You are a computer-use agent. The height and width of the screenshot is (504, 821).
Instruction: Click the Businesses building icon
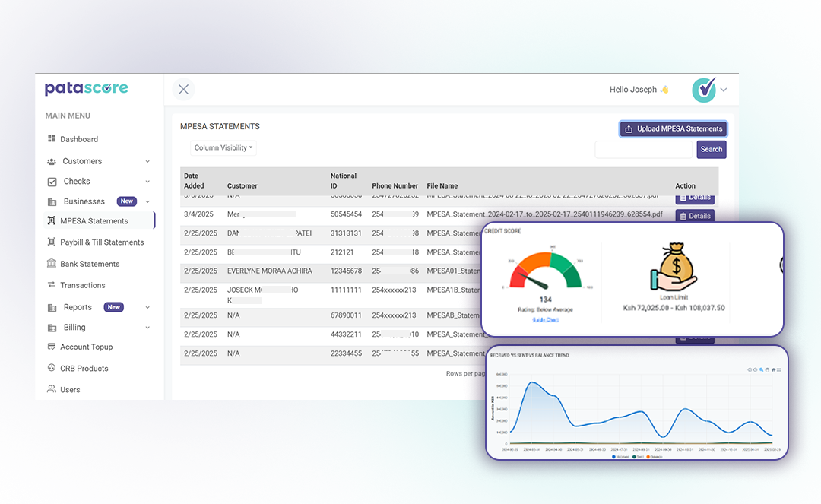point(52,201)
